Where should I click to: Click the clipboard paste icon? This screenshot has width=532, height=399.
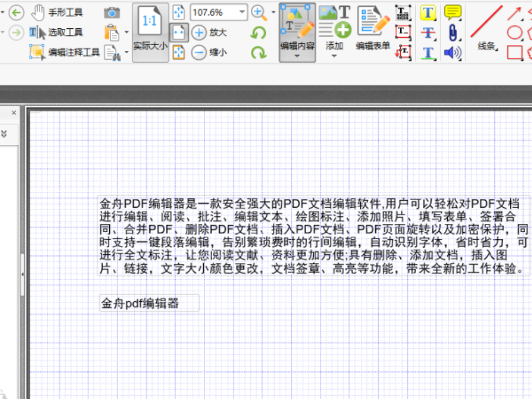(x=112, y=33)
